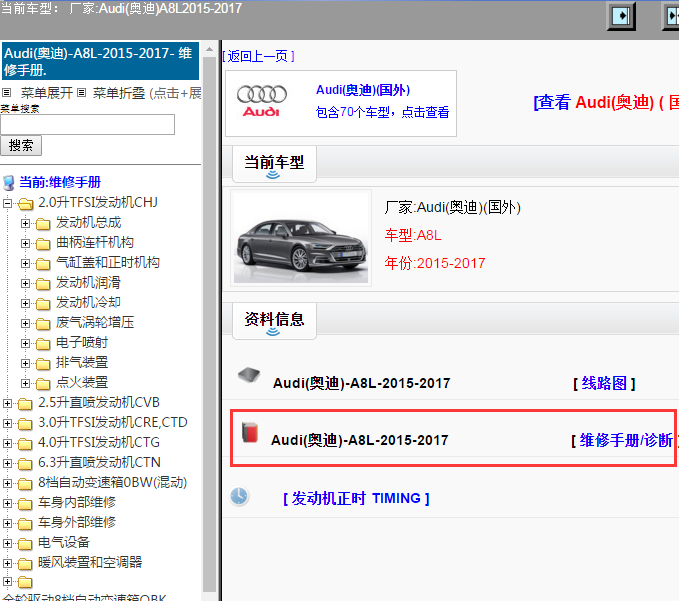The image size is (679, 601).
Task: Click folder icon for 车身外部维修
Action: (25, 523)
